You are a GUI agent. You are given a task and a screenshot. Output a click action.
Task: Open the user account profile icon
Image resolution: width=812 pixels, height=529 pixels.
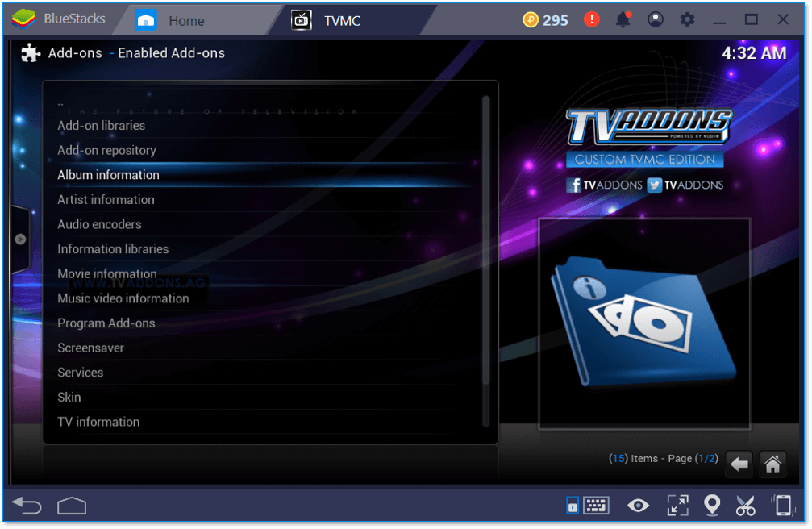point(655,19)
